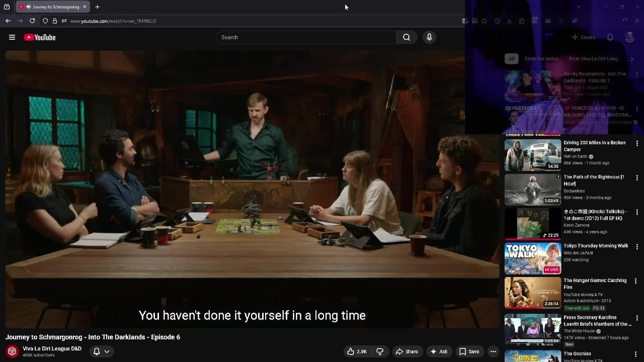Open the Tokyo Thursday Morning Walk thumbnail
Image resolution: width=644 pixels, height=362 pixels.
click(x=533, y=258)
